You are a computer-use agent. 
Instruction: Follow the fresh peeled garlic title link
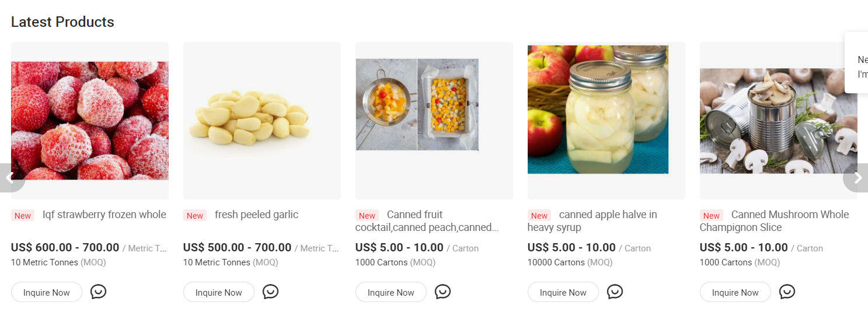pos(256,215)
